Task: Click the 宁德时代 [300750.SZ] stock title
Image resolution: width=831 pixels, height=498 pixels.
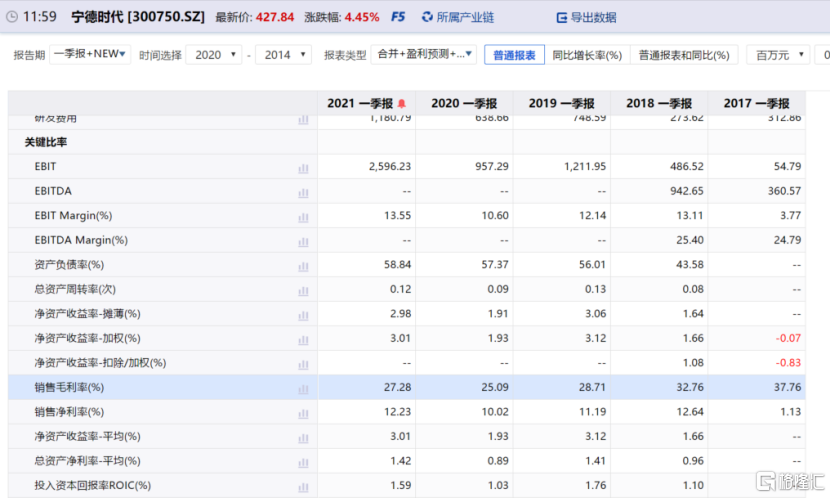Action: point(138,17)
